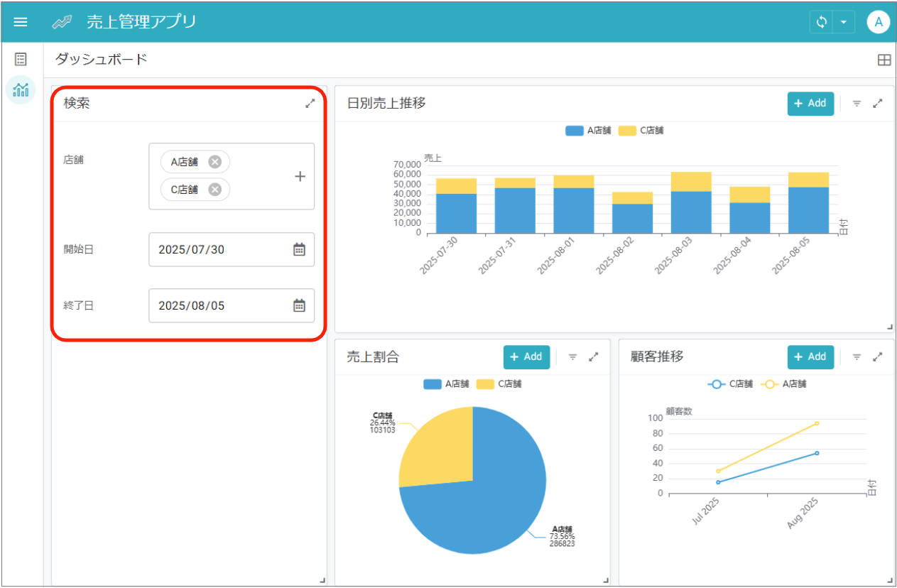This screenshot has width=897, height=588.
Task: Click the resize handle of 日別売上推移 panel
Action: [x=890, y=327]
